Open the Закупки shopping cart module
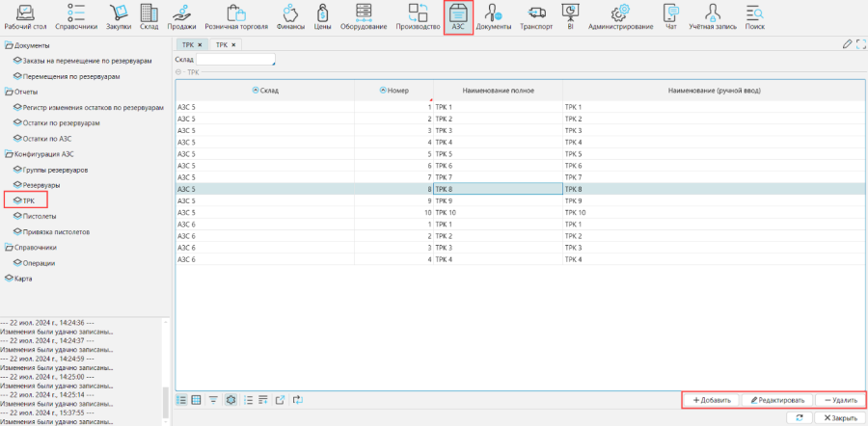This screenshot has width=868, height=426. click(119, 16)
